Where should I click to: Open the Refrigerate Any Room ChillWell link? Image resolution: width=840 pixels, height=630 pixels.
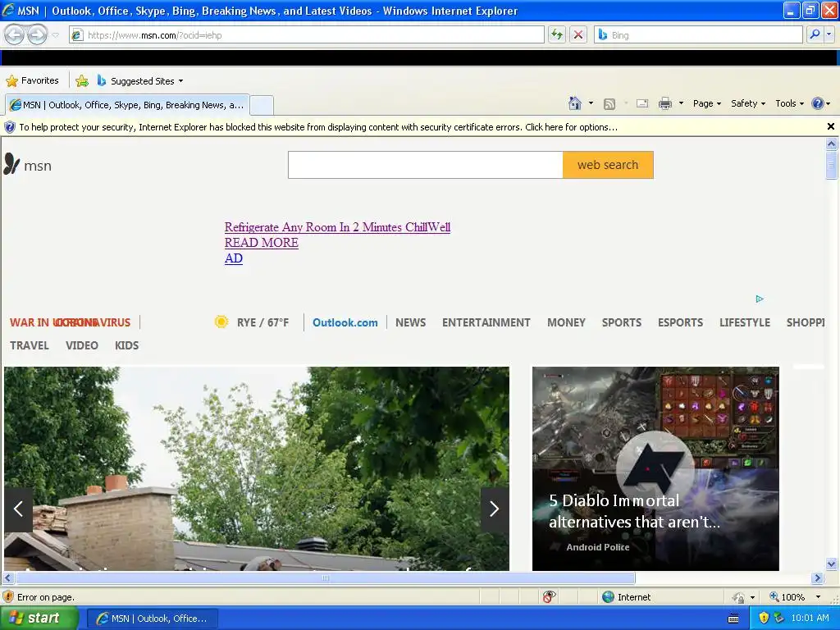point(337,227)
